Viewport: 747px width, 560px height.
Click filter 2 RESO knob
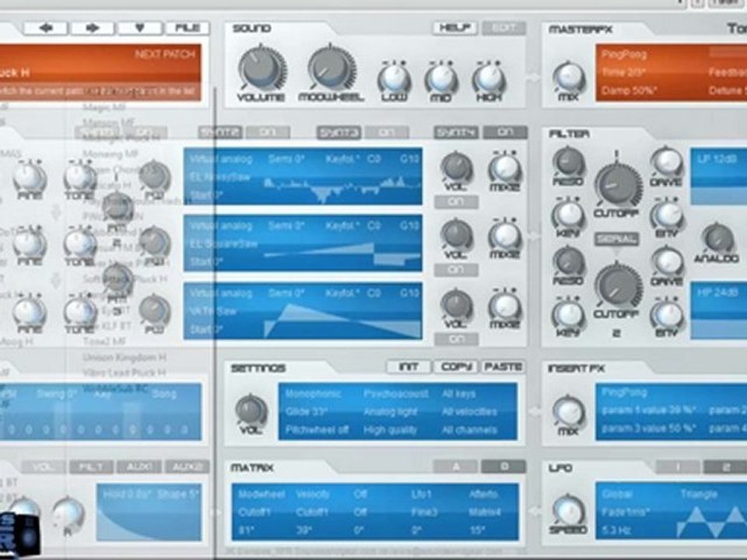click(x=568, y=262)
